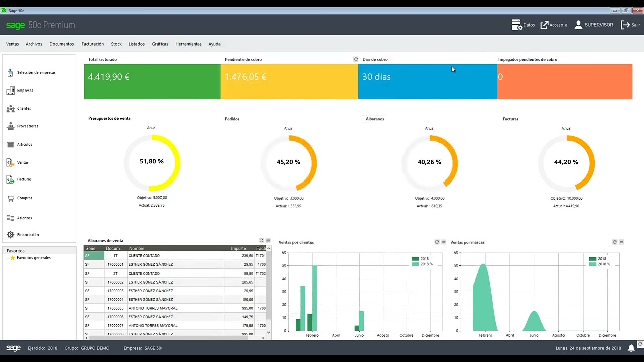Click the Favoritos panel header

[39, 251]
